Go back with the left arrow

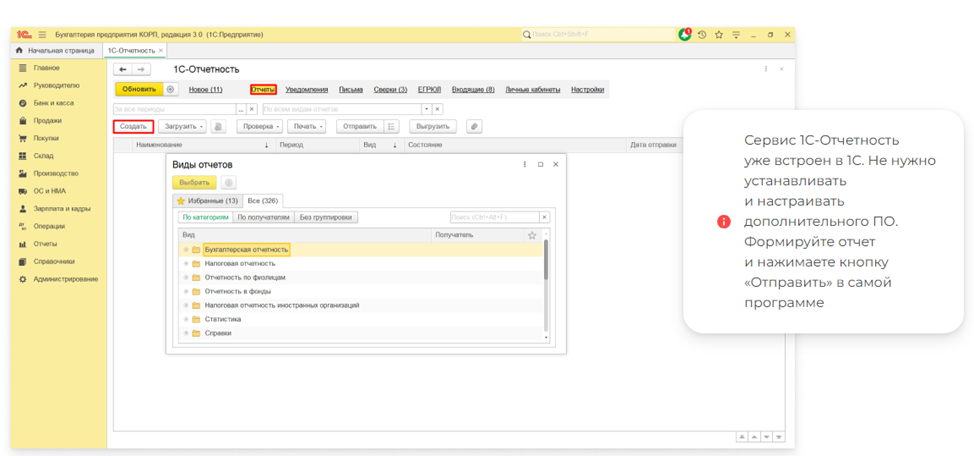click(x=123, y=70)
